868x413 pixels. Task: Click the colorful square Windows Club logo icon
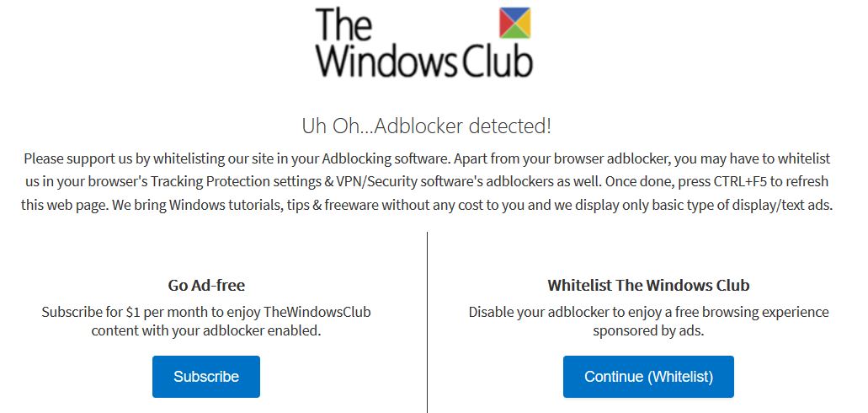click(514, 23)
